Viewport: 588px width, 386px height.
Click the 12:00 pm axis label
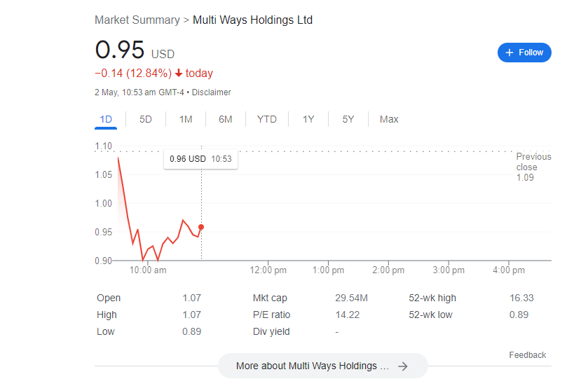(268, 270)
